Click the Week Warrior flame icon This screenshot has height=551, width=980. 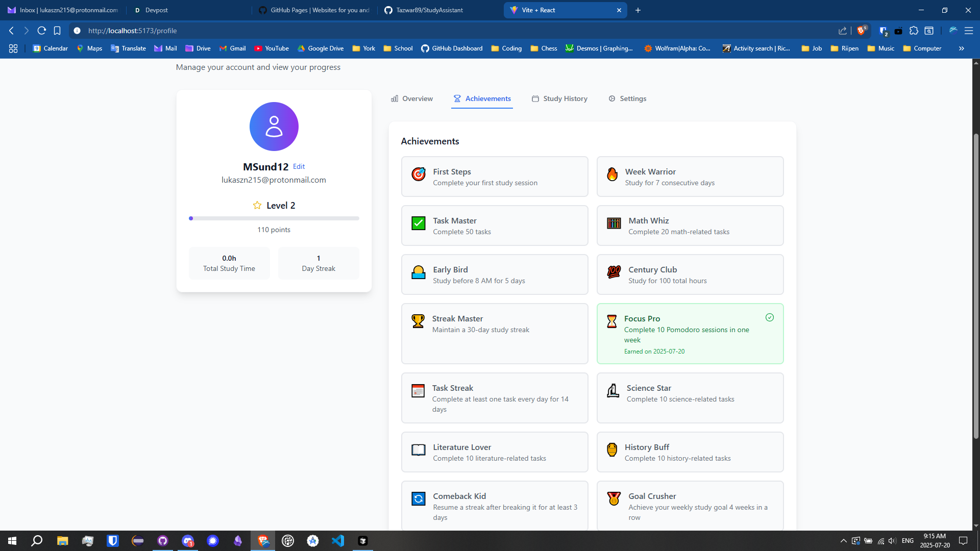point(612,174)
